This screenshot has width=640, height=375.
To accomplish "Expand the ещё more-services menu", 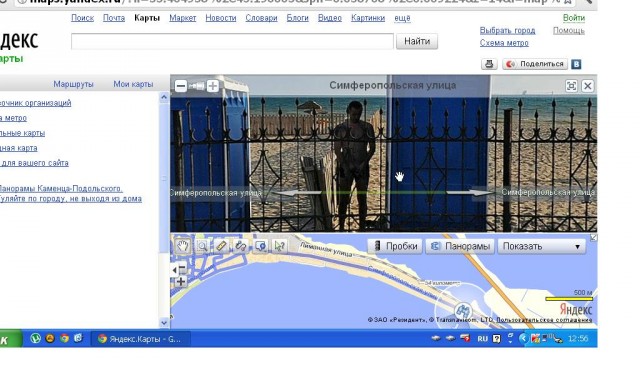I will click(402, 18).
